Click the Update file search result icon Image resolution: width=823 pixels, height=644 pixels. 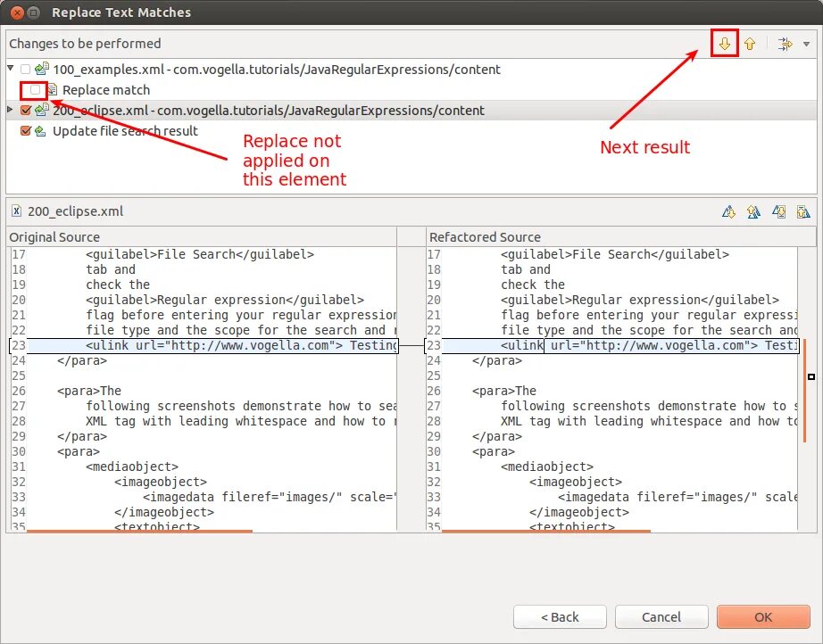tap(40, 130)
